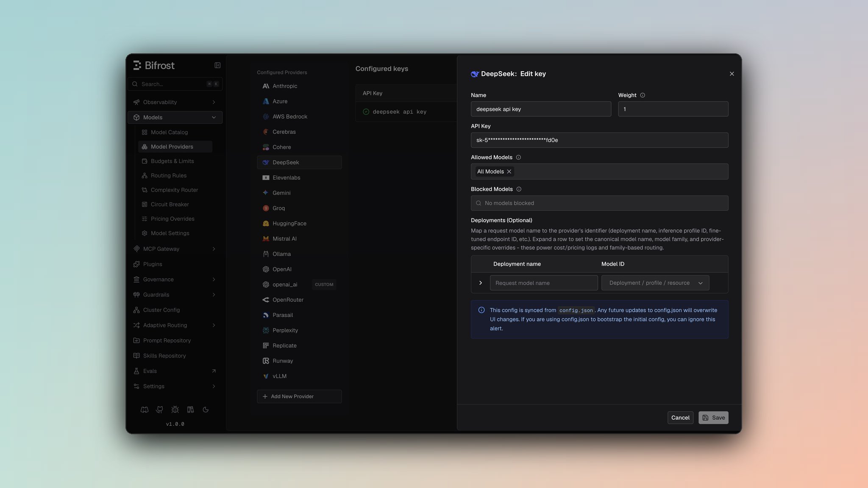Select the openai_ai custom provider

point(299,284)
